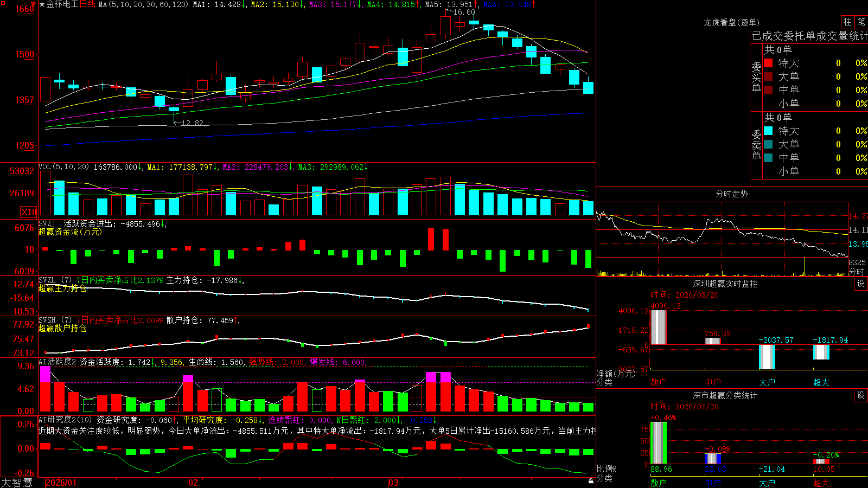Click the 金杯电工 stock name
Viewport: 868px width, 488px height.
coord(62,4)
